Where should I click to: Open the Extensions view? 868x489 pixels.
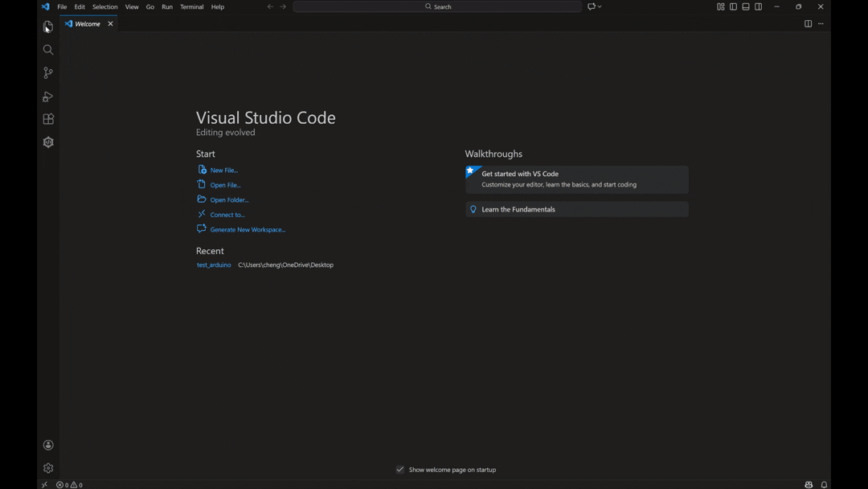tap(48, 120)
